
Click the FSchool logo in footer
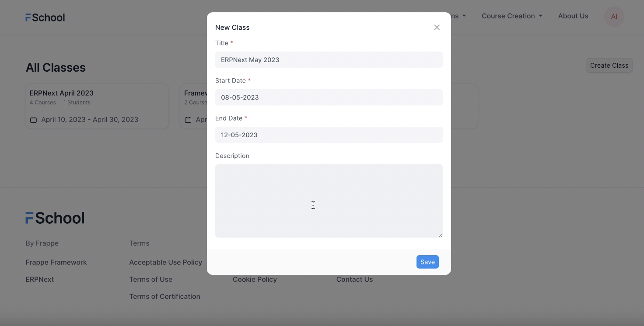(x=55, y=218)
